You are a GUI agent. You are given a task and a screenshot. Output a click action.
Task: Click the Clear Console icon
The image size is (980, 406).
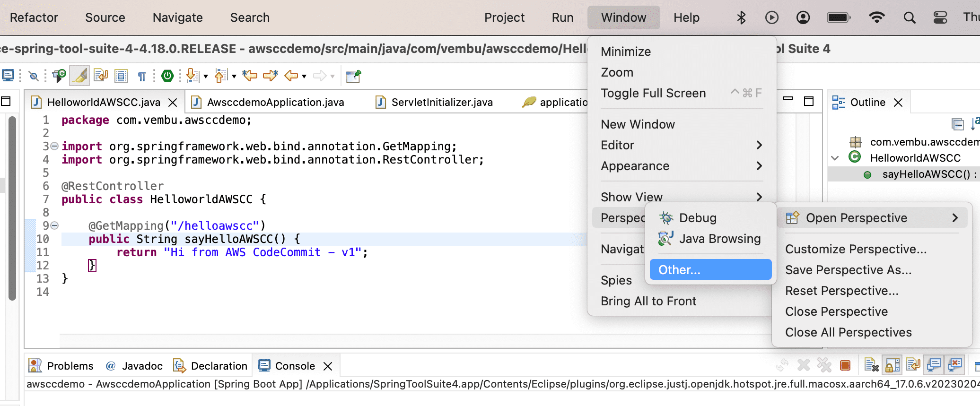click(x=871, y=365)
